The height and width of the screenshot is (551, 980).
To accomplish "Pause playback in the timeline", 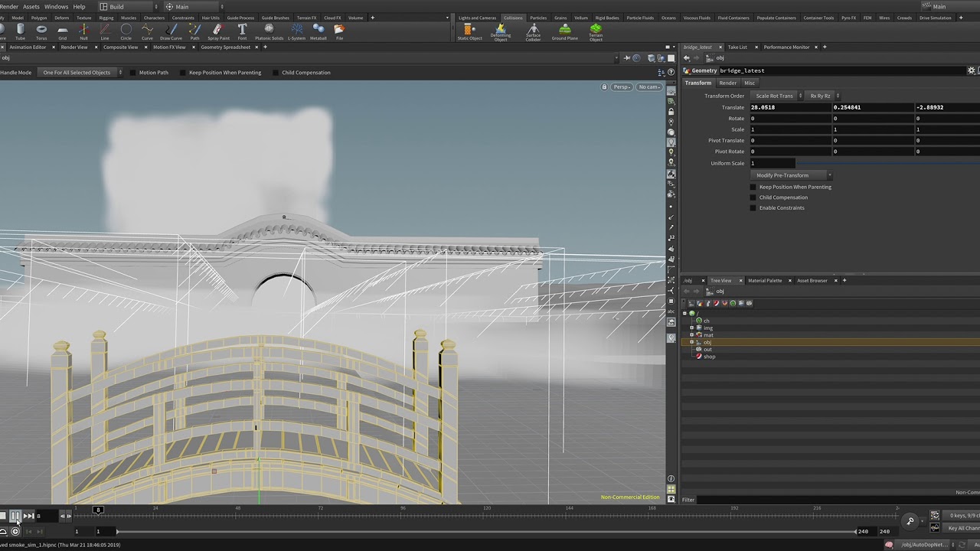I will click(15, 516).
